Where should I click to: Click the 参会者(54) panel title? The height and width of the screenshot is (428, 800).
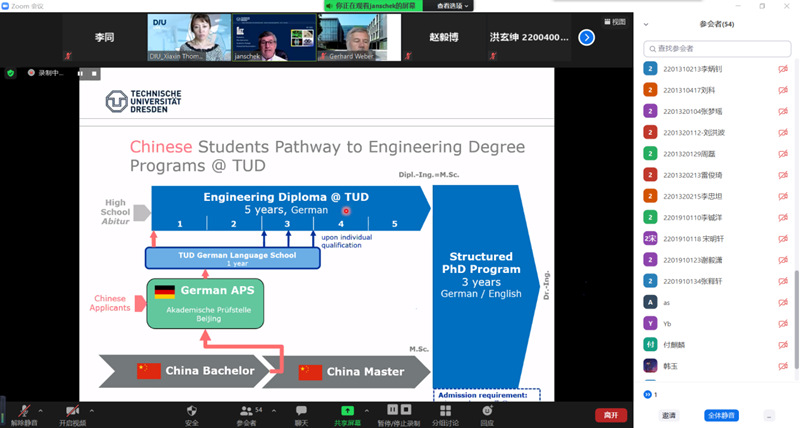point(716,24)
